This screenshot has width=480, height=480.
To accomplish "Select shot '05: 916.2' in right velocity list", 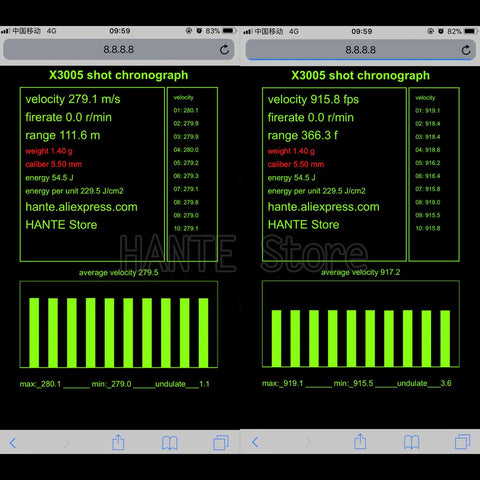I will (428, 163).
